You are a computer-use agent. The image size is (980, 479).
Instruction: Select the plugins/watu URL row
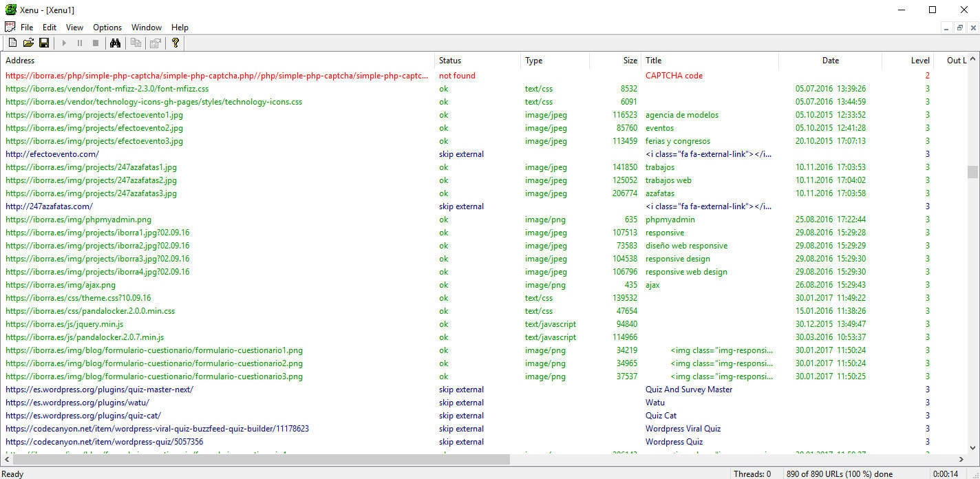coord(78,403)
